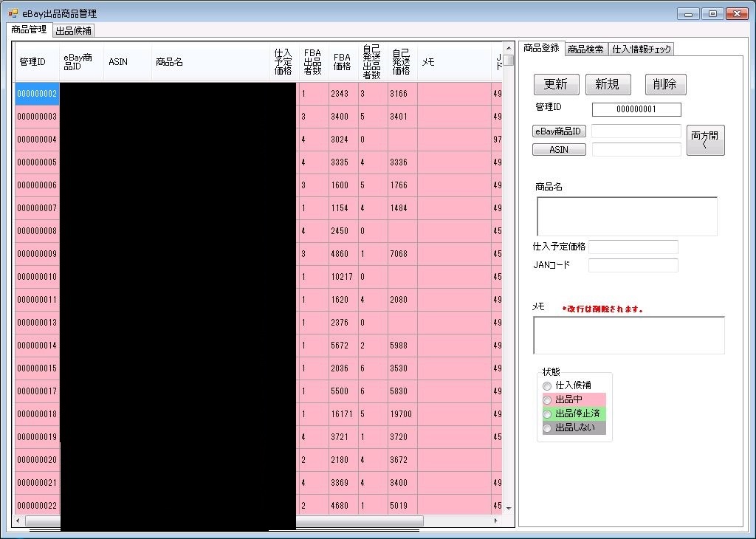Click the table's horizontal scrollbar left arrow

tap(18, 521)
